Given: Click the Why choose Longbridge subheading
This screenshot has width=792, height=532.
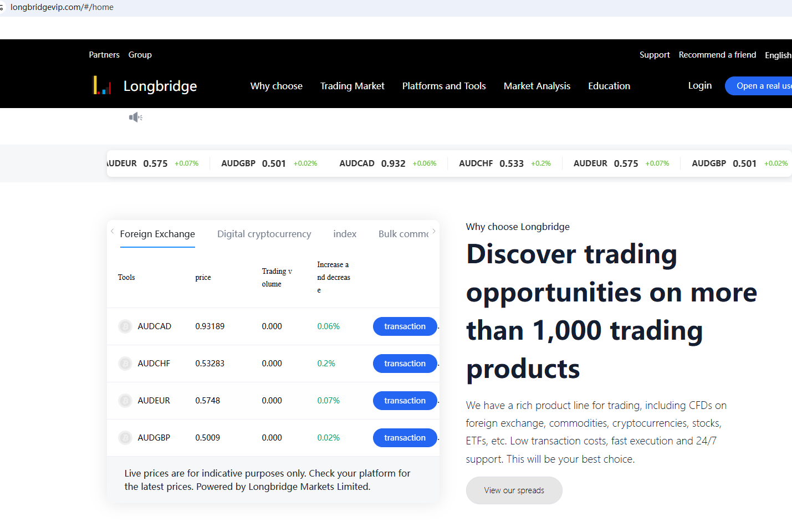Looking at the screenshot, I should coord(518,227).
